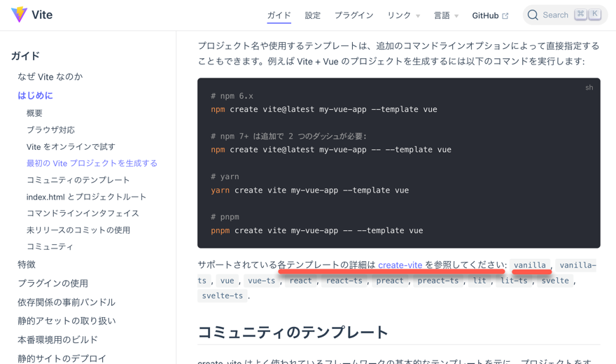Open create-vite link in paragraph
The width and height of the screenshot is (616, 364).
(400, 265)
